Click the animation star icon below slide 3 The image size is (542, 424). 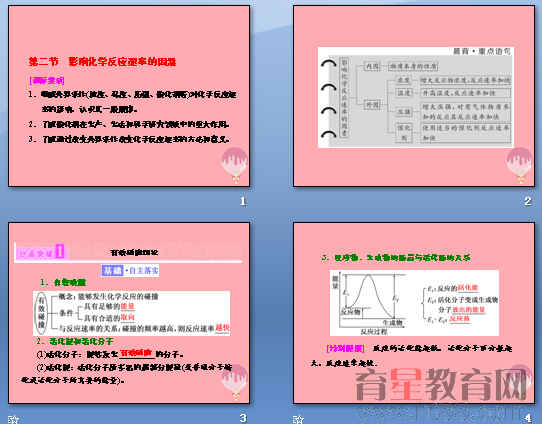13,420
